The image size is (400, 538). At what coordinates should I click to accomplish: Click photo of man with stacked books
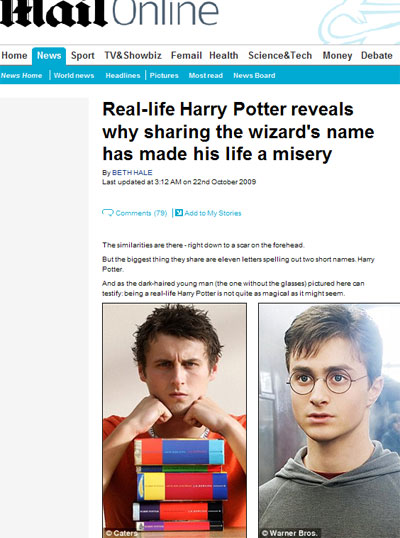tap(174, 421)
